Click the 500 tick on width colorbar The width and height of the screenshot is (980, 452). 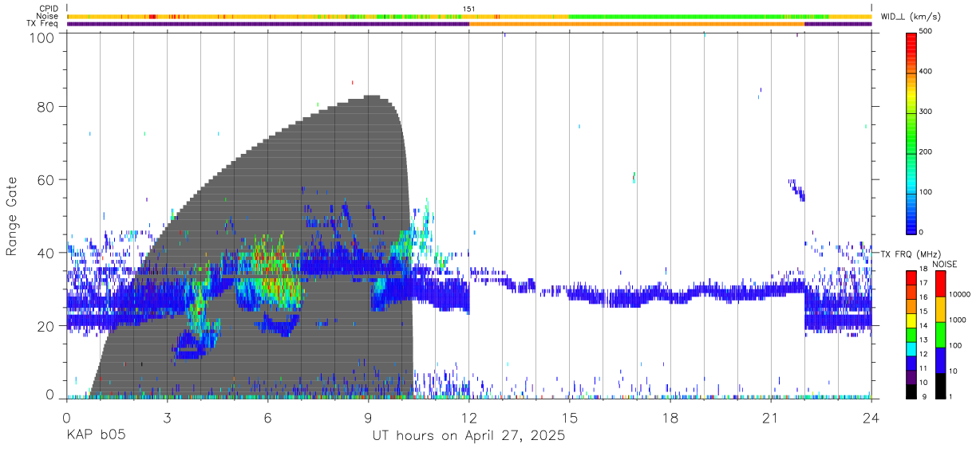927,31
